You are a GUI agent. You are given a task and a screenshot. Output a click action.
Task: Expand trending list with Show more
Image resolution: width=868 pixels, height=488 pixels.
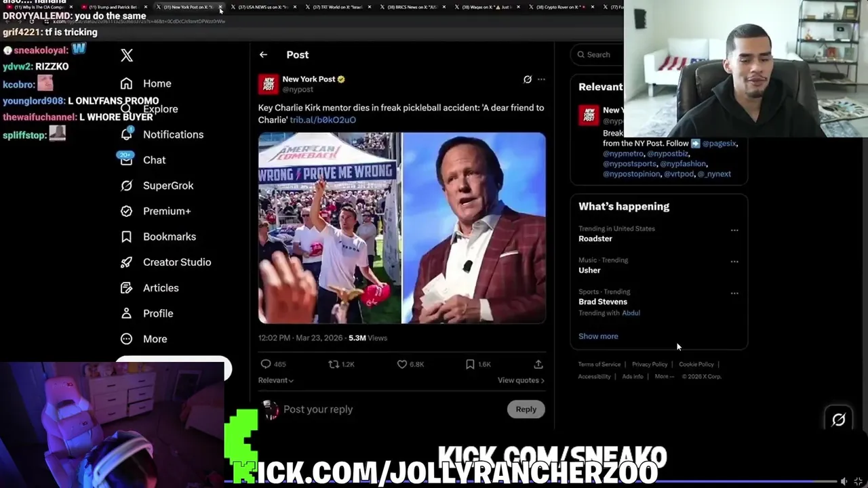coord(598,336)
